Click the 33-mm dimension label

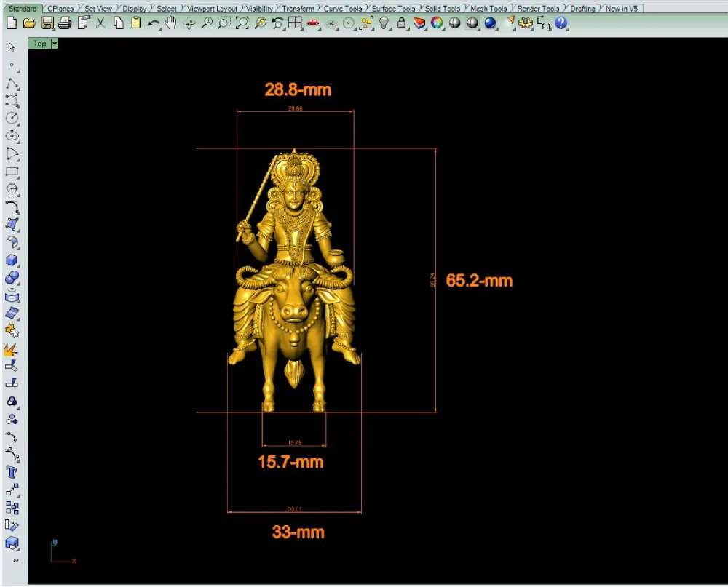tap(298, 532)
